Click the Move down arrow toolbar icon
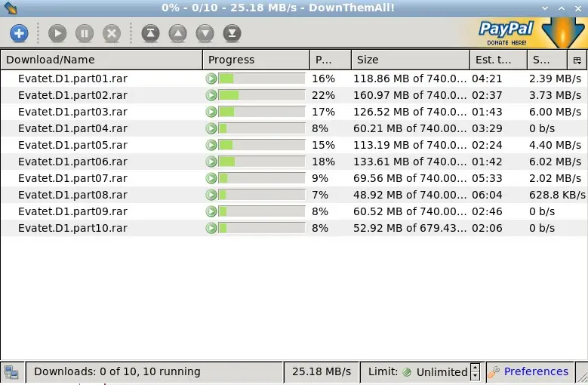Viewport: 588px width, 385px height. click(205, 33)
